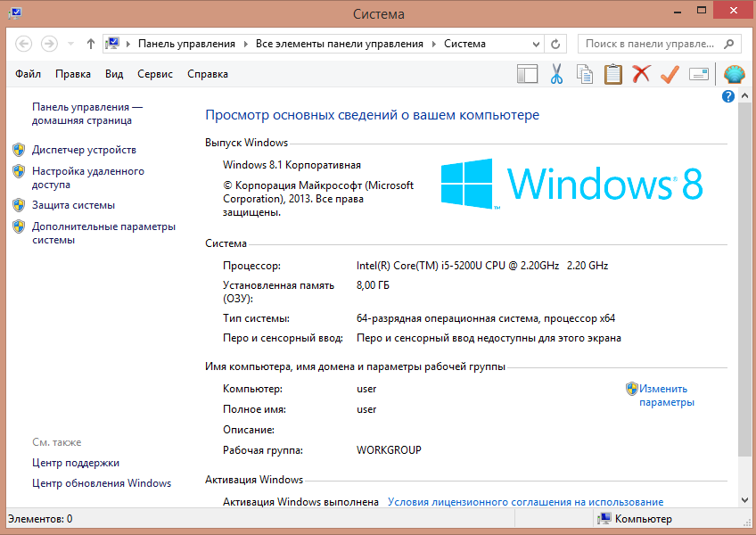This screenshot has height=535, width=756.
Task: Click the refresh address bar button
Action: click(x=555, y=44)
